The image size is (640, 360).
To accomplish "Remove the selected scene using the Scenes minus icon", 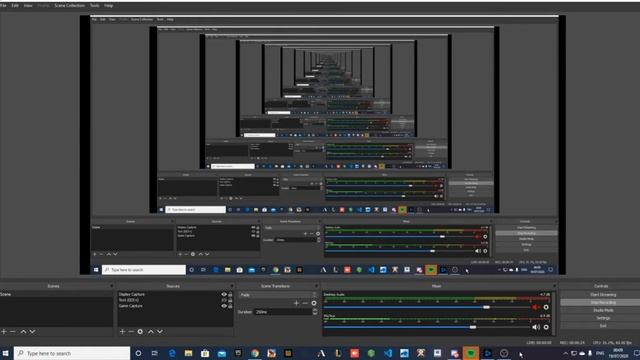I will coord(13,332).
